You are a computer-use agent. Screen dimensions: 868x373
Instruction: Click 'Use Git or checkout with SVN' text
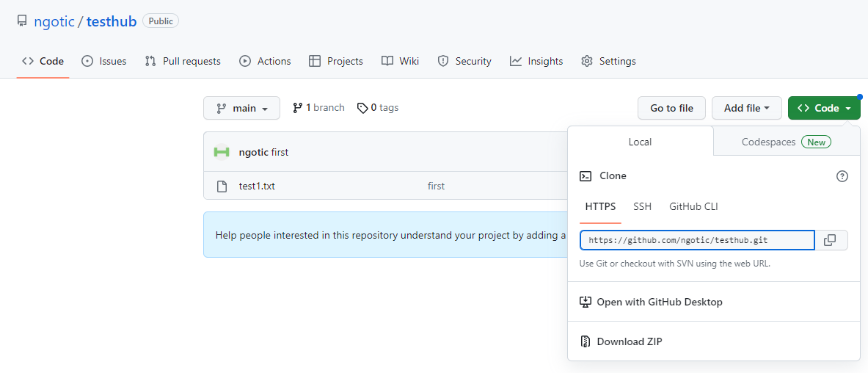pos(675,264)
